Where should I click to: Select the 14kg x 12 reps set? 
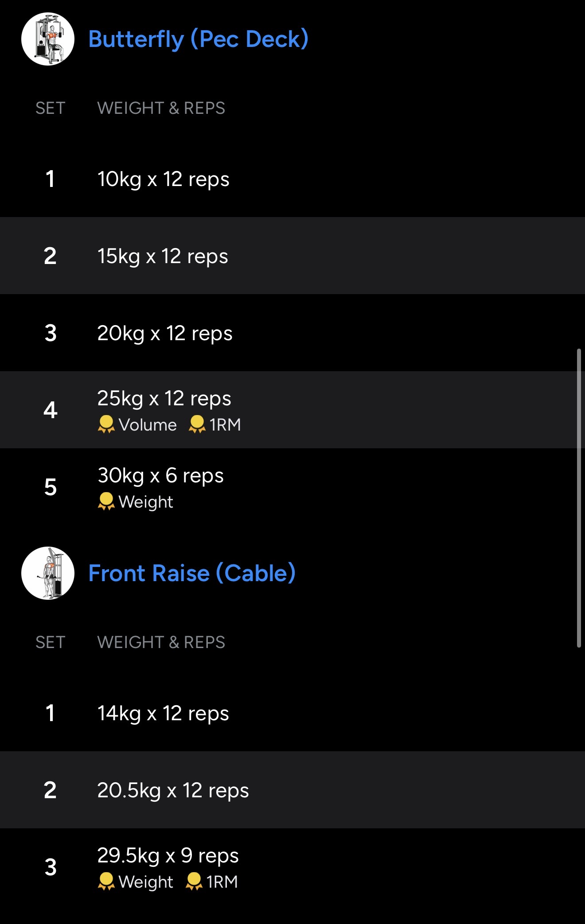pos(163,713)
